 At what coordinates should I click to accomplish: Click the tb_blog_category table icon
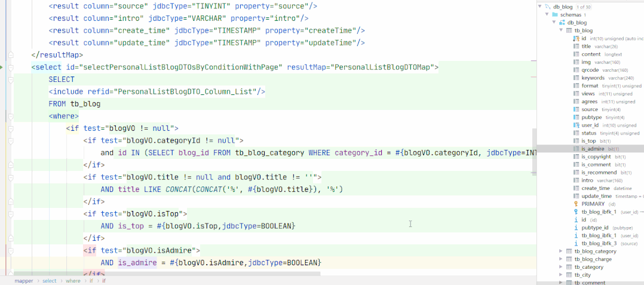click(x=569, y=252)
